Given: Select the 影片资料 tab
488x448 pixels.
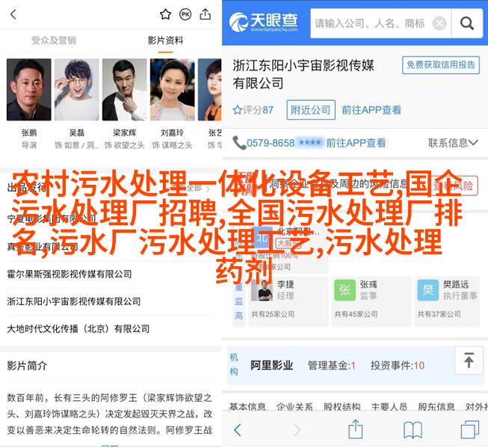Looking at the screenshot, I should click(165, 40).
